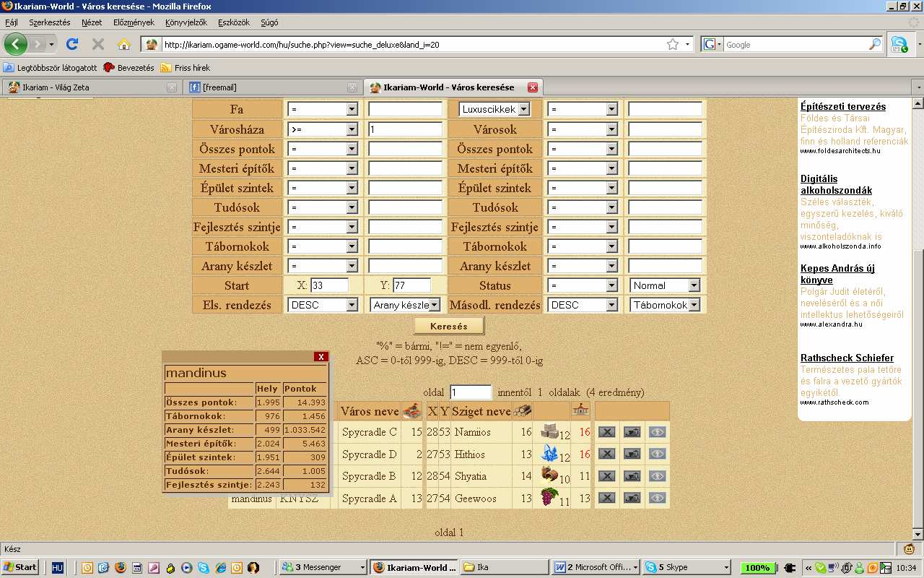Image resolution: width=924 pixels, height=578 pixels.
Task: Open the Rathscheck Schiefer ad link
Action: 847,358
